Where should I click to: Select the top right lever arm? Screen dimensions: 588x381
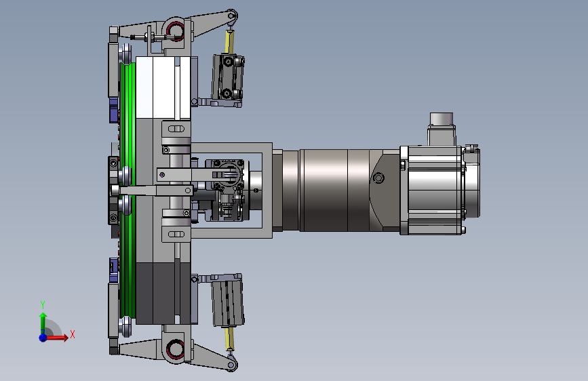point(214,23)
